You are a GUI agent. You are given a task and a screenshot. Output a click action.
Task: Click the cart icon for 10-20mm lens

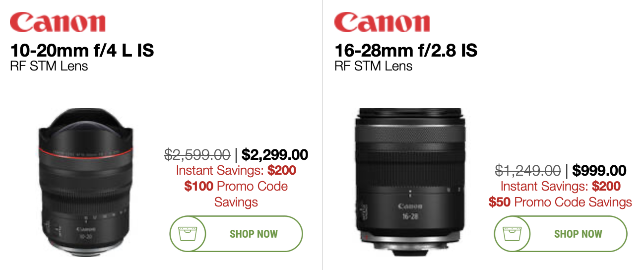tap(188, 234)
